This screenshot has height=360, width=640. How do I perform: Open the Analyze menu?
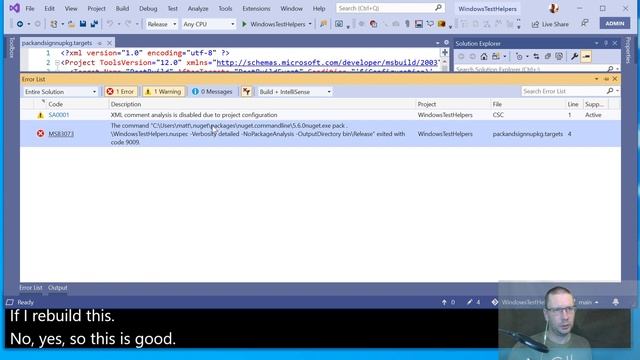(198, 8)
